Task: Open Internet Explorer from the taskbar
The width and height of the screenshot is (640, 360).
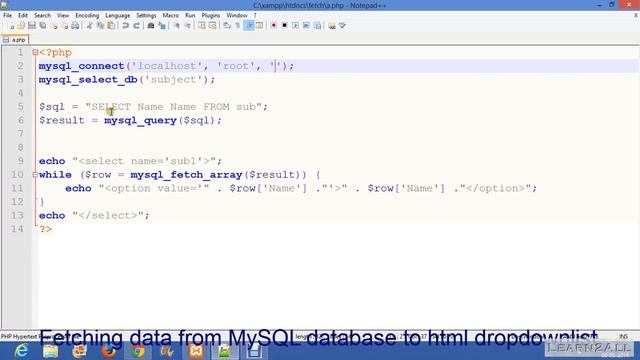Action: (x=20, y=351)
